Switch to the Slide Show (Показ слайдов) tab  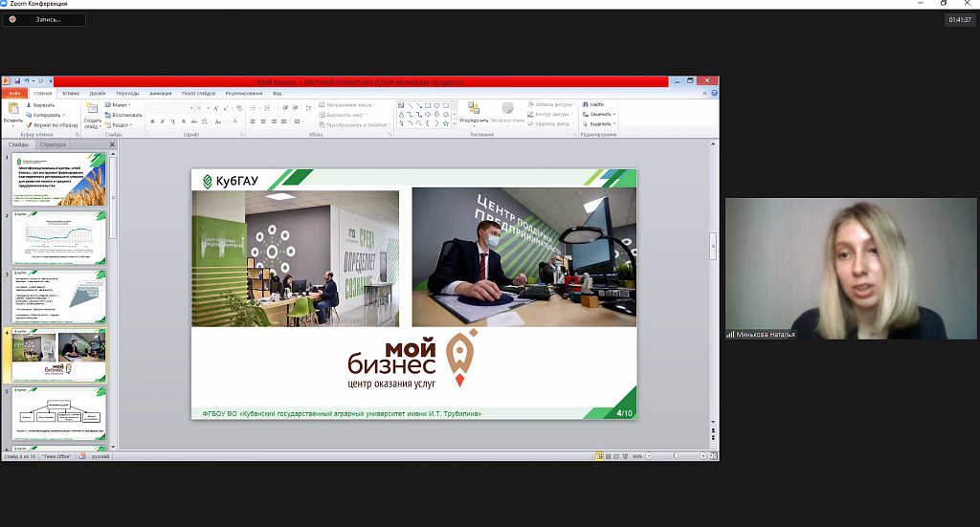198,93
